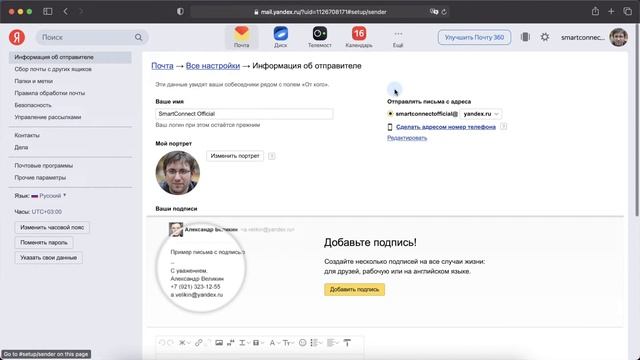Click Сделать адресом номер телефона link
Image resolution: width=640 pixels, height=360 pixels.
coord(446,127)
